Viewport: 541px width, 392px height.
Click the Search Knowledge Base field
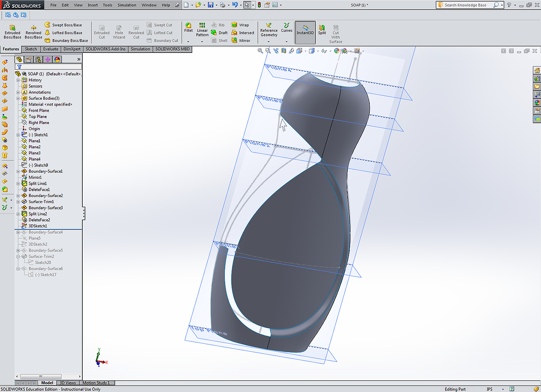465,5
